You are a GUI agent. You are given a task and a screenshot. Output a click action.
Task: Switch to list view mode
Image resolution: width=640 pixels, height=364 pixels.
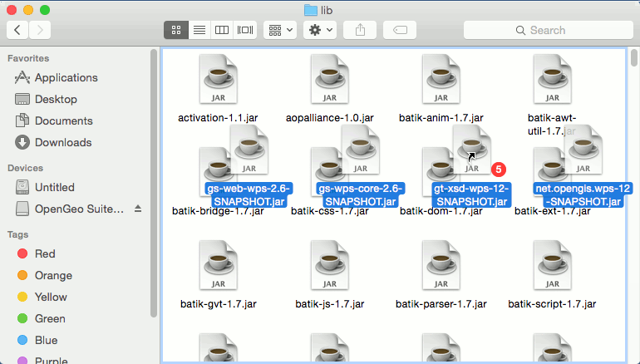click(199, 30)
